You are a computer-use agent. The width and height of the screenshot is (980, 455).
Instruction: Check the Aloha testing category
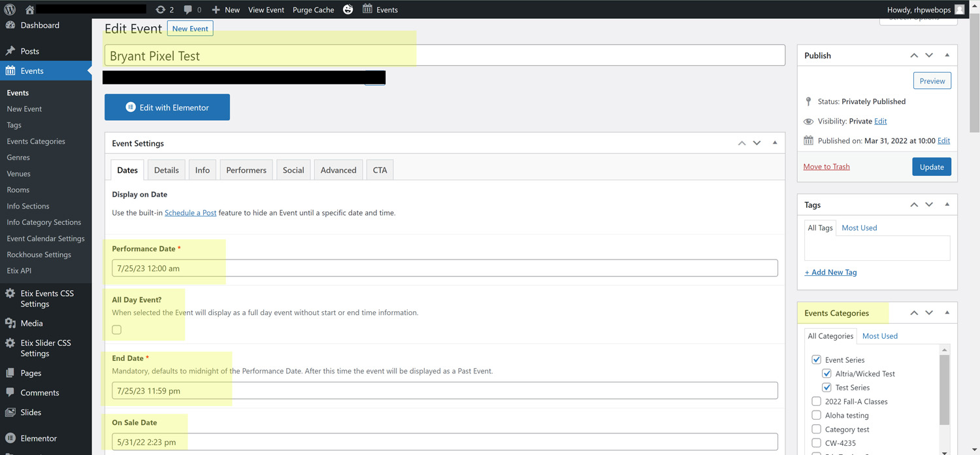816,415
